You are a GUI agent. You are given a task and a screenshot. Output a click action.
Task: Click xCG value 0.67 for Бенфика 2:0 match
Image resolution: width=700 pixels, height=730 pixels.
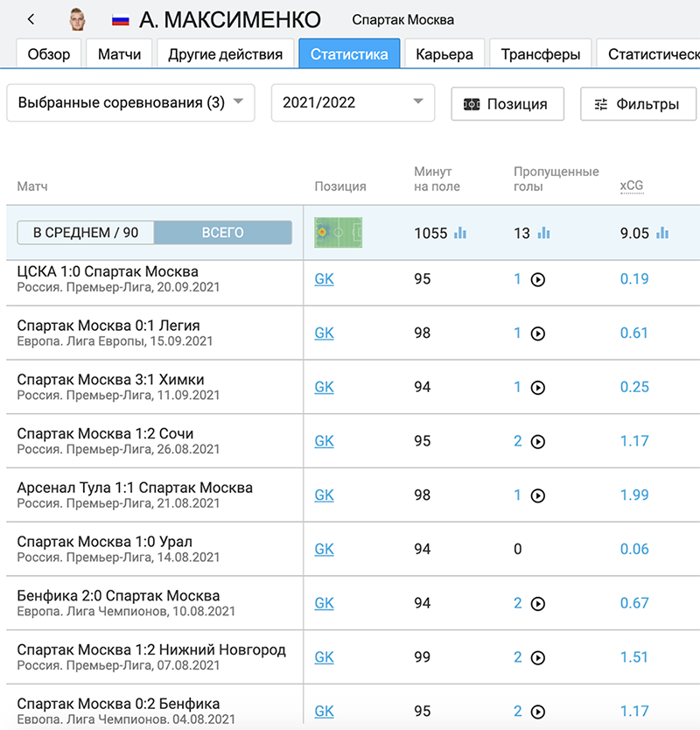pyautogui.click(x=634, y=603)
